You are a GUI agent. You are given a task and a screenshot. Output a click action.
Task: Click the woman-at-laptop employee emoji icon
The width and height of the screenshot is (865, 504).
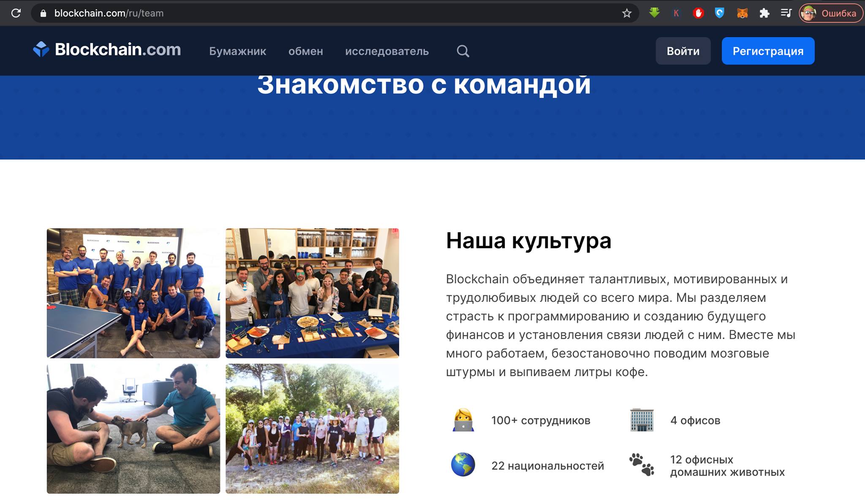click(x=463, y=420)
